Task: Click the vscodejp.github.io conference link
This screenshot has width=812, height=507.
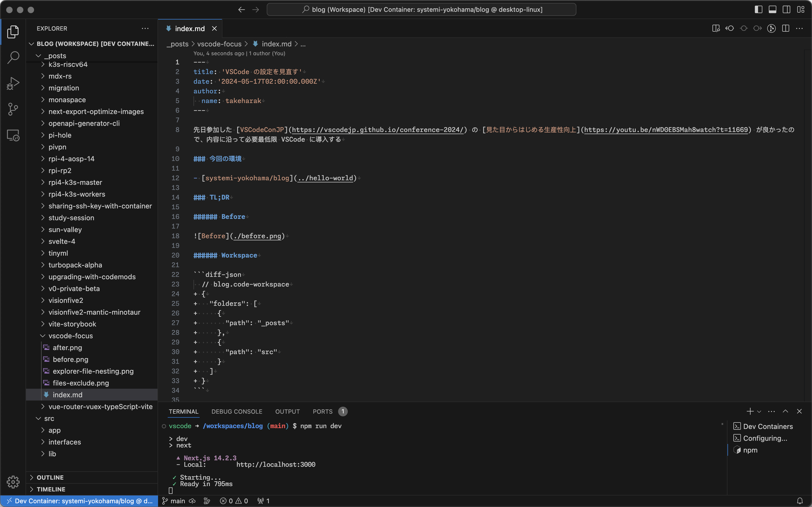Action: [x=377, y=130]
